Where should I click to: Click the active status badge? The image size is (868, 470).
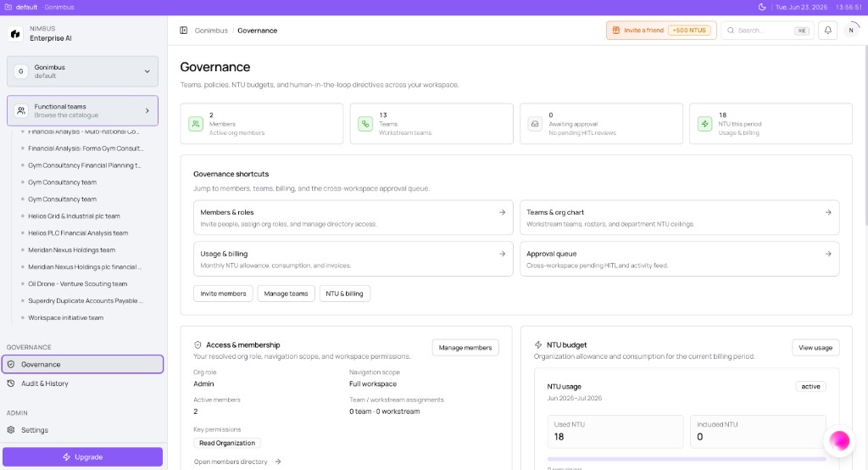[810, 386]
